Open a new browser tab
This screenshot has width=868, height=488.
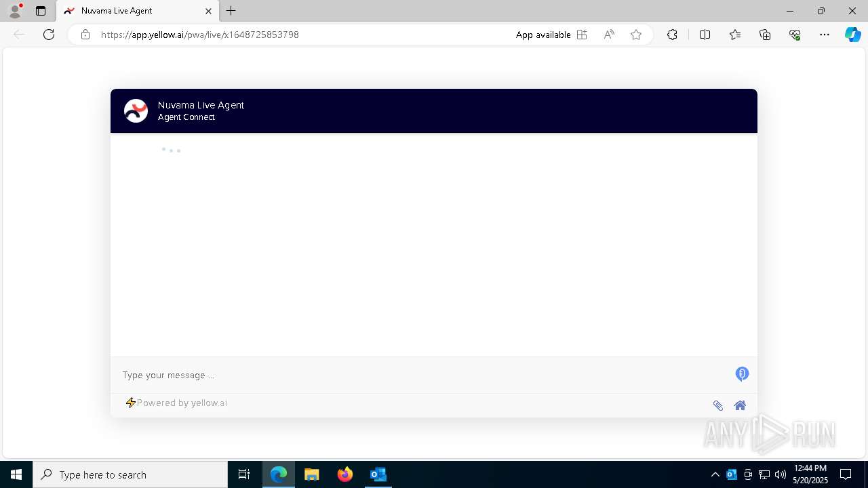coord(231,11)
